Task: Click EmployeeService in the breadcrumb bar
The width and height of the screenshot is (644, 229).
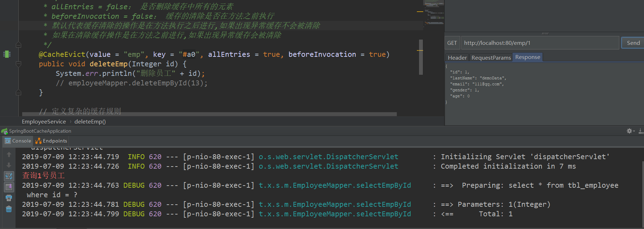Action: click(44, 121)
